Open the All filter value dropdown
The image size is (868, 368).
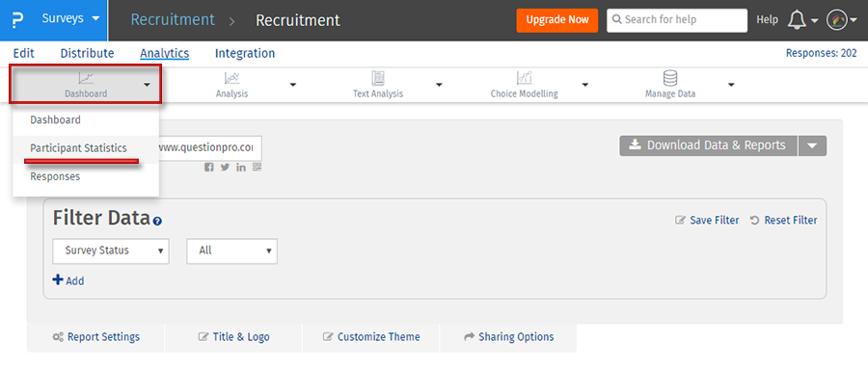(231, 250)
